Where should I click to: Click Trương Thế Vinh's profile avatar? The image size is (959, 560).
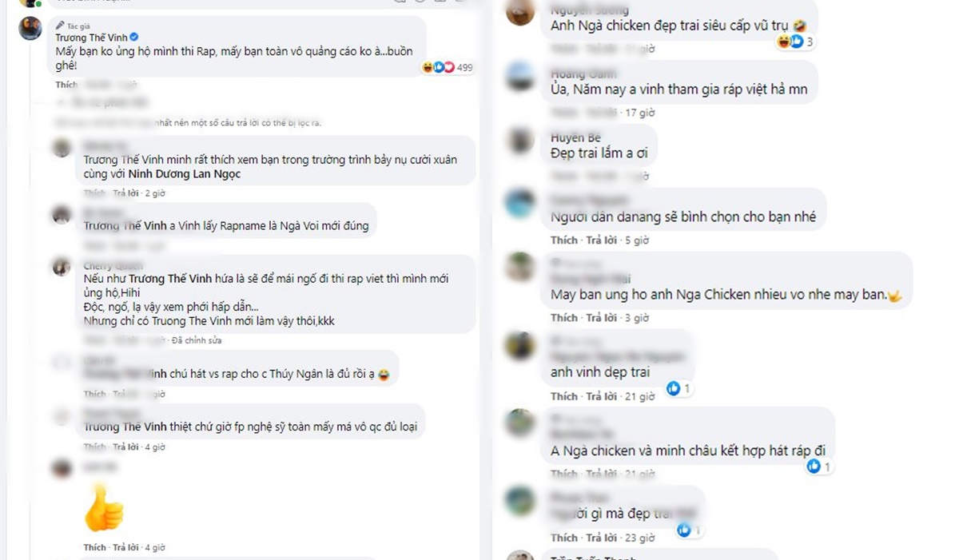(x=31, y=29)
